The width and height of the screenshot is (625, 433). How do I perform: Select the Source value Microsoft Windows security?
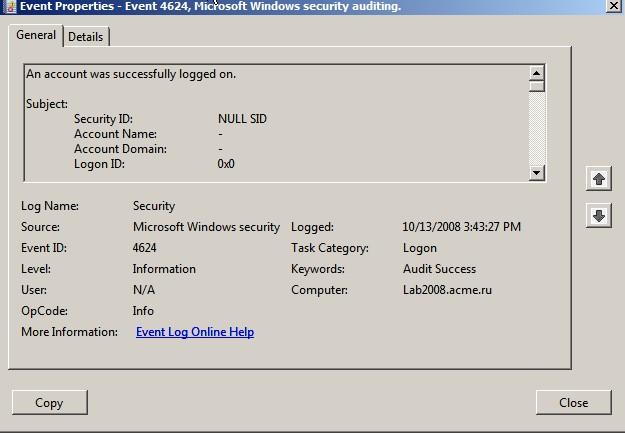point(206,227)
